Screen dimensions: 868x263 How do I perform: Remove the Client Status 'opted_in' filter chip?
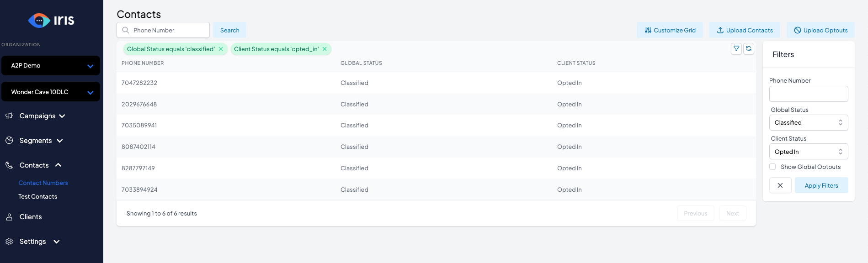(325, 49)
